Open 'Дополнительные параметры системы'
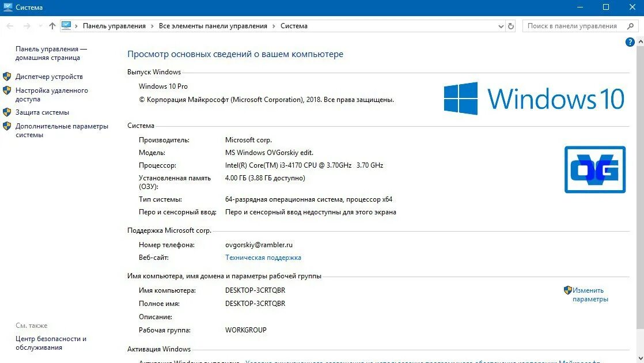Screen dimensions: 644x363 coord(62,130)
